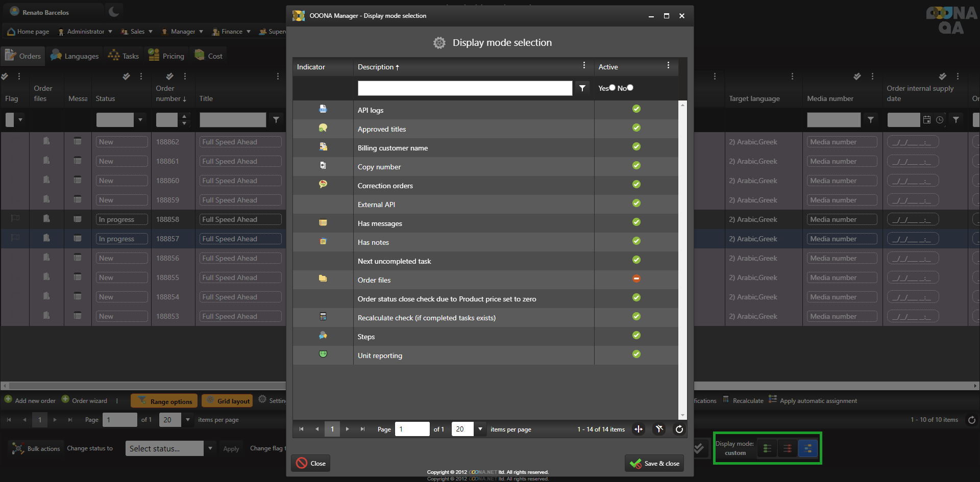Select the Yes radio button under Active
Image resolution: width=980 pixels, height=482 pixels.
tap(612, 88)
